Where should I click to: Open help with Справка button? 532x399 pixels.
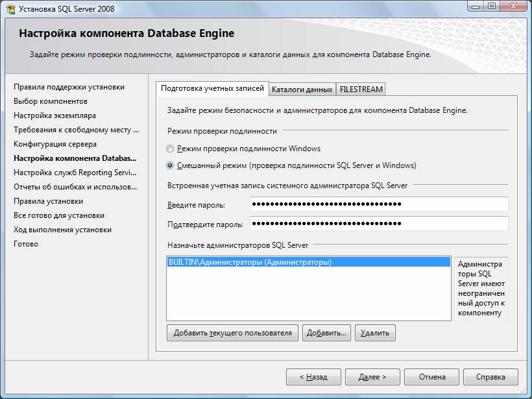coord(490,377)
